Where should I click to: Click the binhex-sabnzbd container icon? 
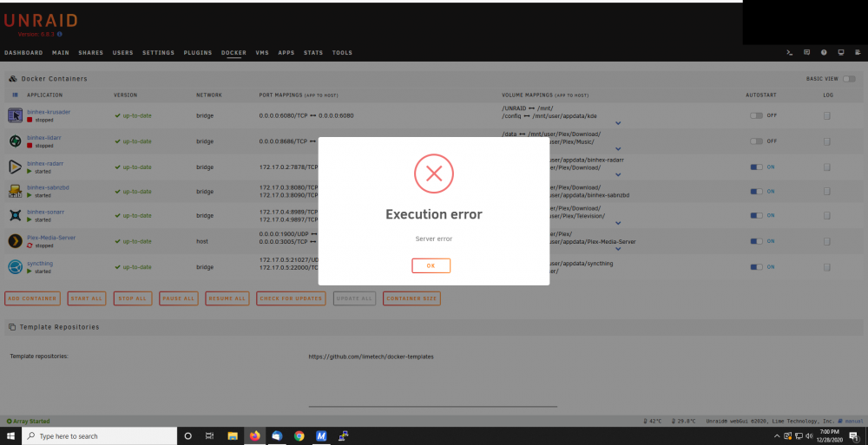point(15,191)
